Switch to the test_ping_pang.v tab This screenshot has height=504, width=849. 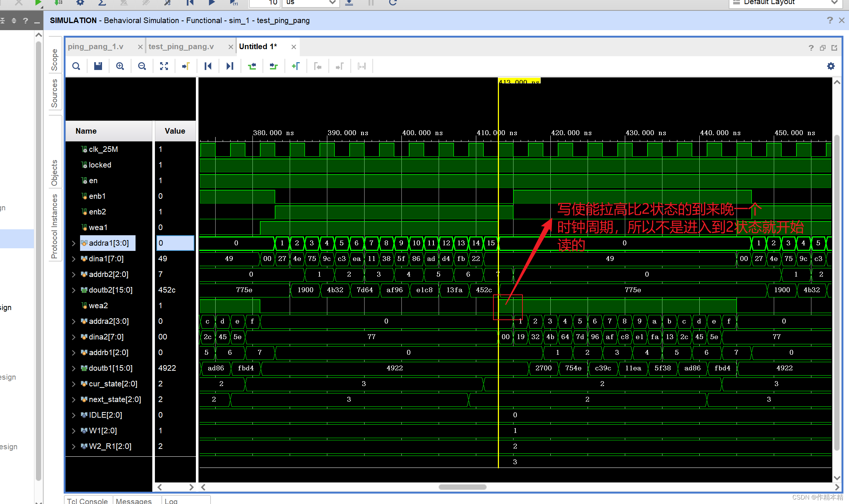tap(181, 46)
